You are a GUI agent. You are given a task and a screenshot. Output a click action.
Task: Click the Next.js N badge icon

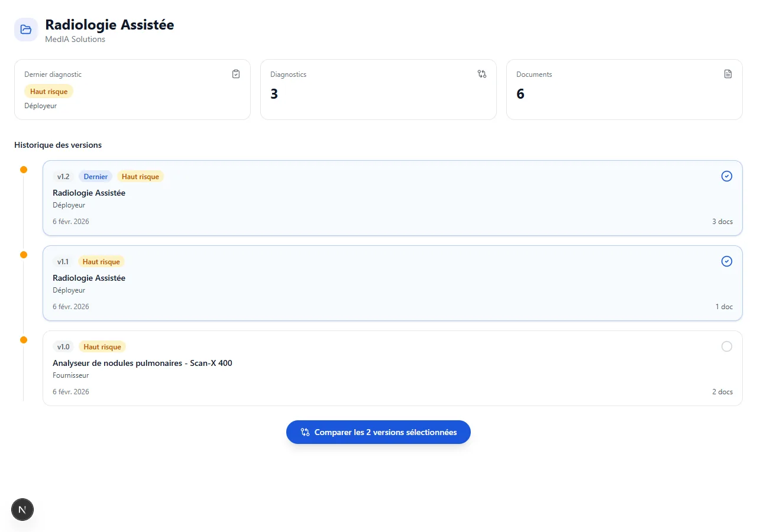coord(22,509)
